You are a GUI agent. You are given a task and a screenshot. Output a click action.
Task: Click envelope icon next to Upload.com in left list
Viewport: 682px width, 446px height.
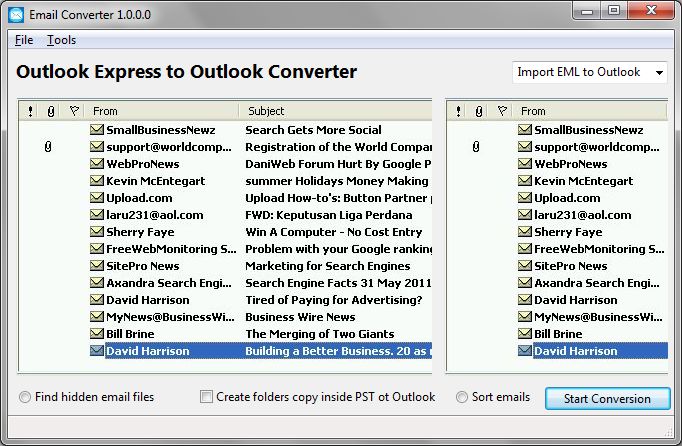97,198
